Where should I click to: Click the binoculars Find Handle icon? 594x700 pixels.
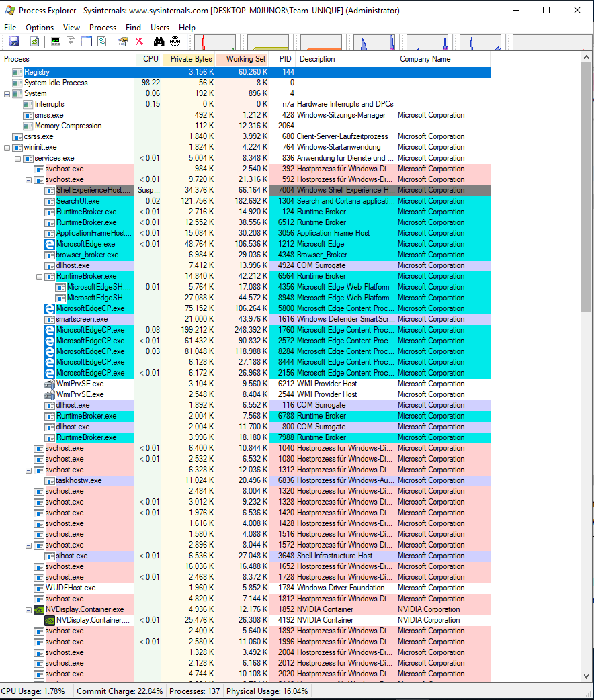click(x=159, y=42)
